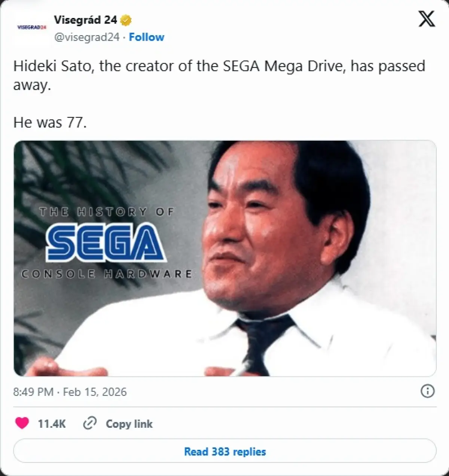This screenshot has height=476, width=449.
Task: Click "Console Hardware" caption in image
Action: pos(107,274)
